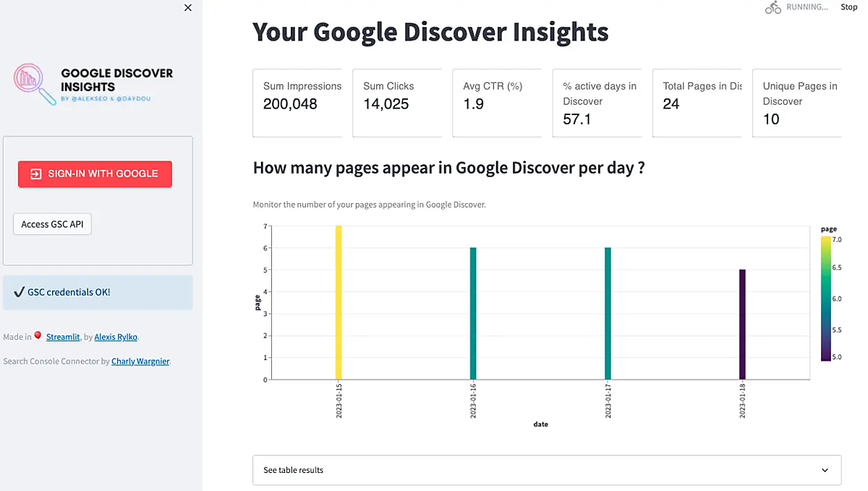Visit the Charly Wargnier link

pos(140,362)
